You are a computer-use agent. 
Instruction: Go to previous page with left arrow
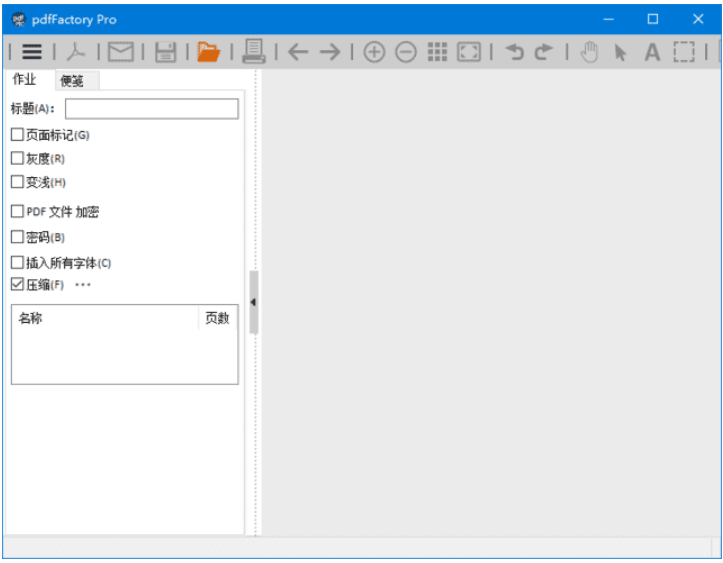coord(298,52)
